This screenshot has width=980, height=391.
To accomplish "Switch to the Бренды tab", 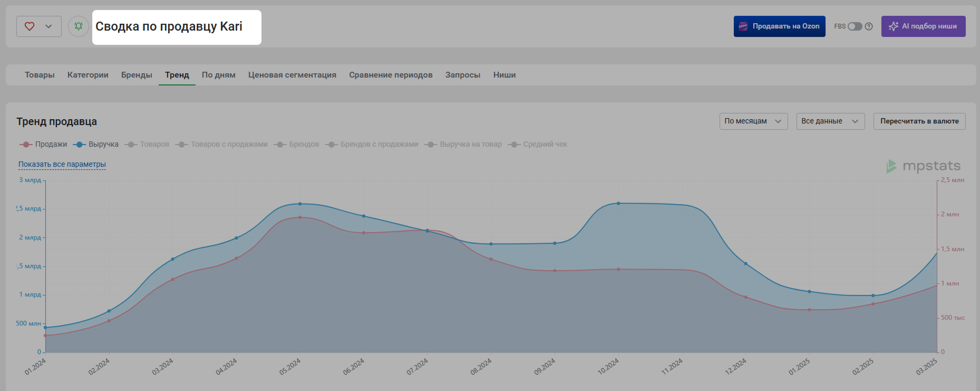I will pos(137,75).
